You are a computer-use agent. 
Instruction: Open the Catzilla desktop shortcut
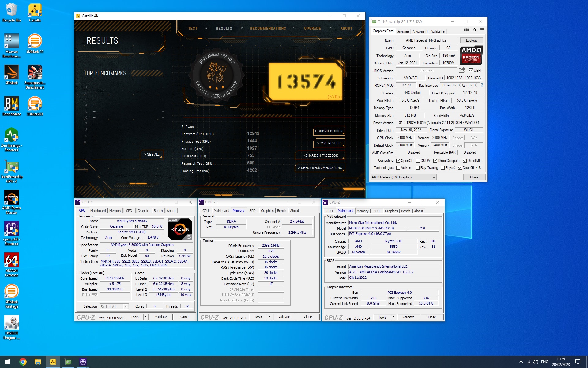[35, 13]
